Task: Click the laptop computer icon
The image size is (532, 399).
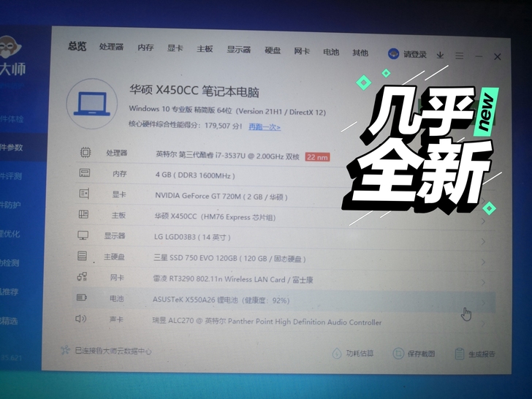Action: pos(92,104)
